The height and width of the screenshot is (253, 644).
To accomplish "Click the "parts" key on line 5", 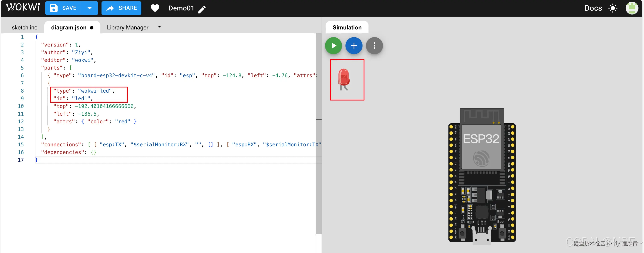I will [x=52, y=68].
